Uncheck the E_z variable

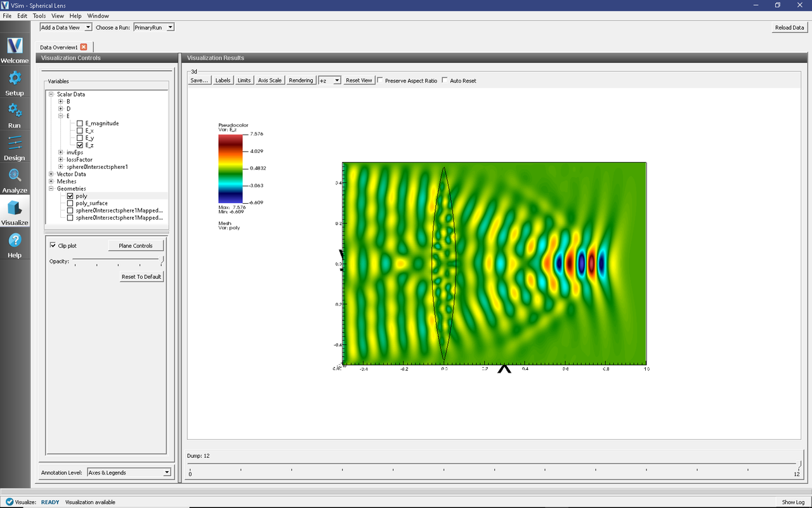coord(79,145)
